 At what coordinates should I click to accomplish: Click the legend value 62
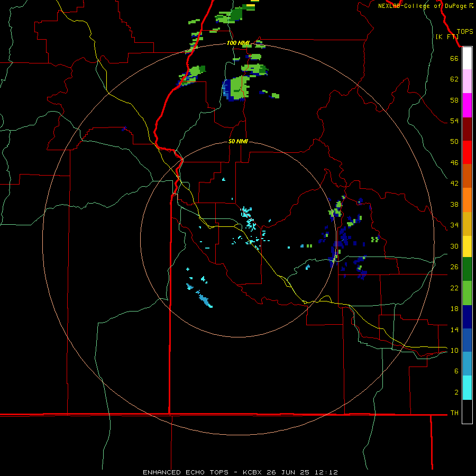pos(454,79)
